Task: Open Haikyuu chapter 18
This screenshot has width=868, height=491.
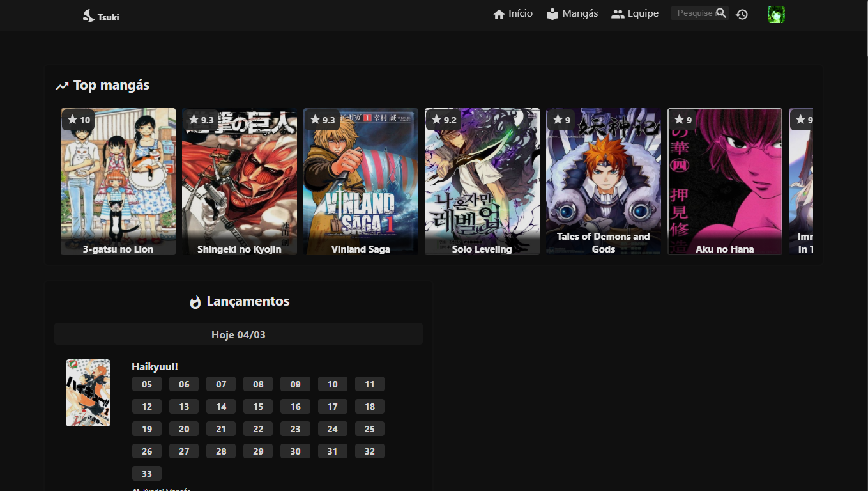Action: point(370,407)
